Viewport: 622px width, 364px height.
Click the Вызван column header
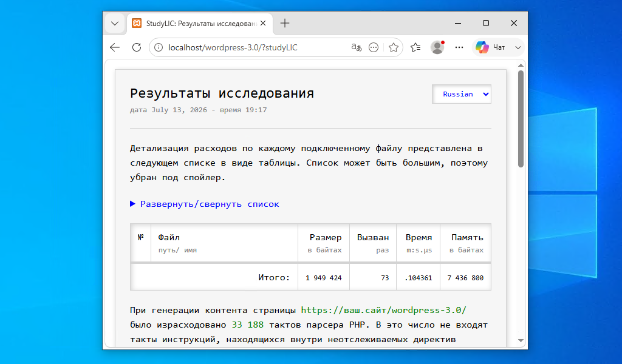click(x=373, y=243)
